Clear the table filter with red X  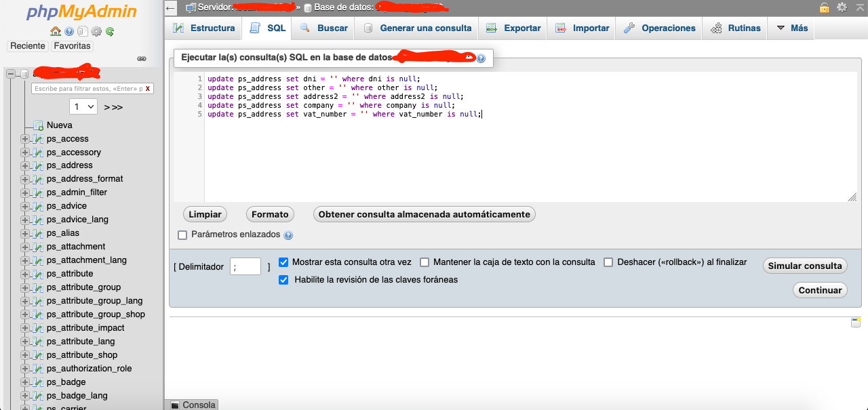[x=148, y=89]
